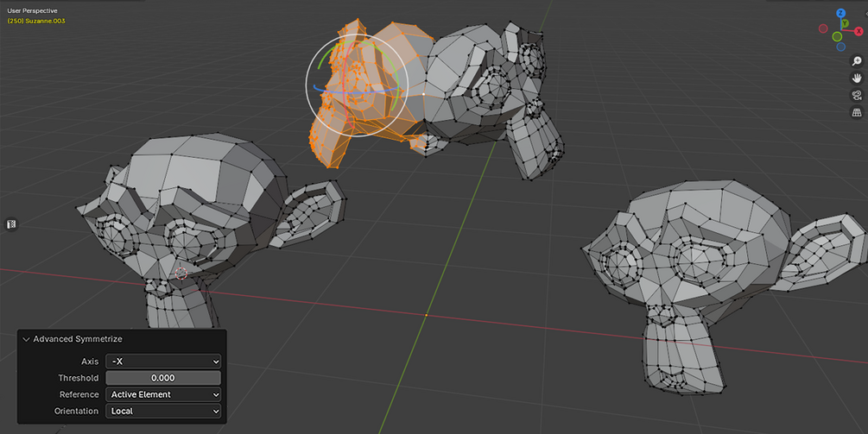Click the "User Perspective" viewport label
Viewport: 868px width, 434px height.
point(32,10)
